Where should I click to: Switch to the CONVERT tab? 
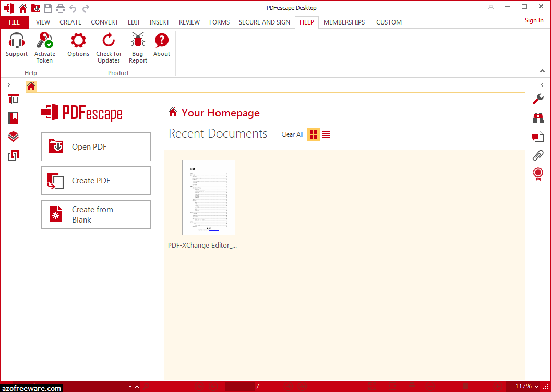(104, 22)
